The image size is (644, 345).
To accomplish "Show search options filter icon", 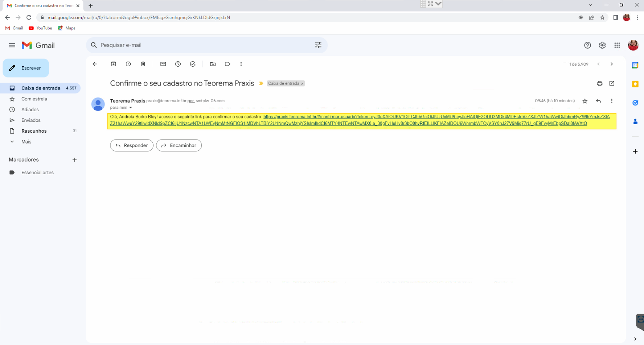I will pyautogui.click(x=318, y=45).
